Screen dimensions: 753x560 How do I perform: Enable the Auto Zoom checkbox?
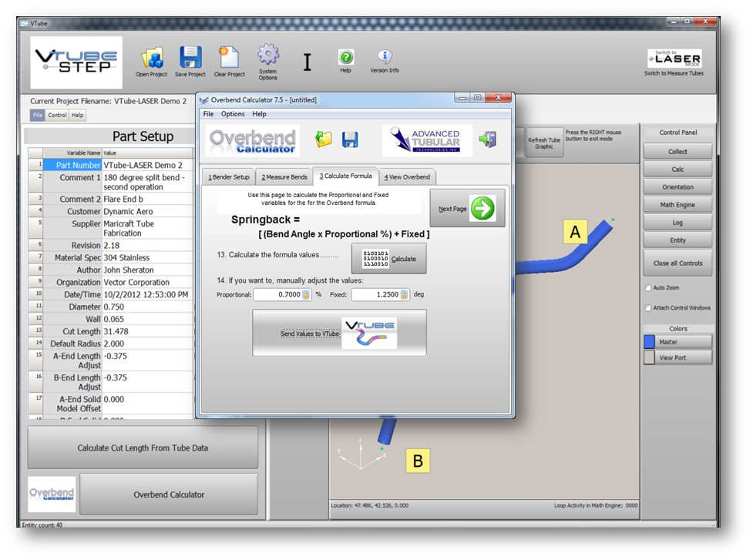(x=647, y=288)
